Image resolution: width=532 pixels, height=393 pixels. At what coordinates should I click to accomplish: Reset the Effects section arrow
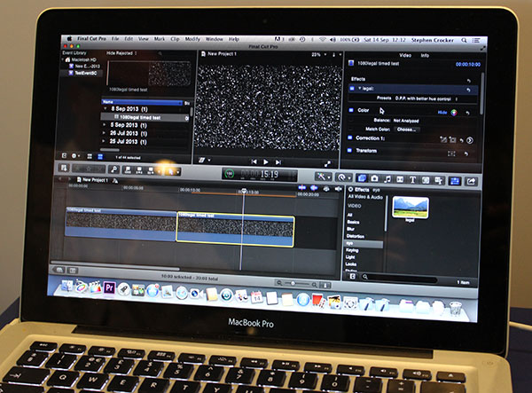[x=468, y=81]
